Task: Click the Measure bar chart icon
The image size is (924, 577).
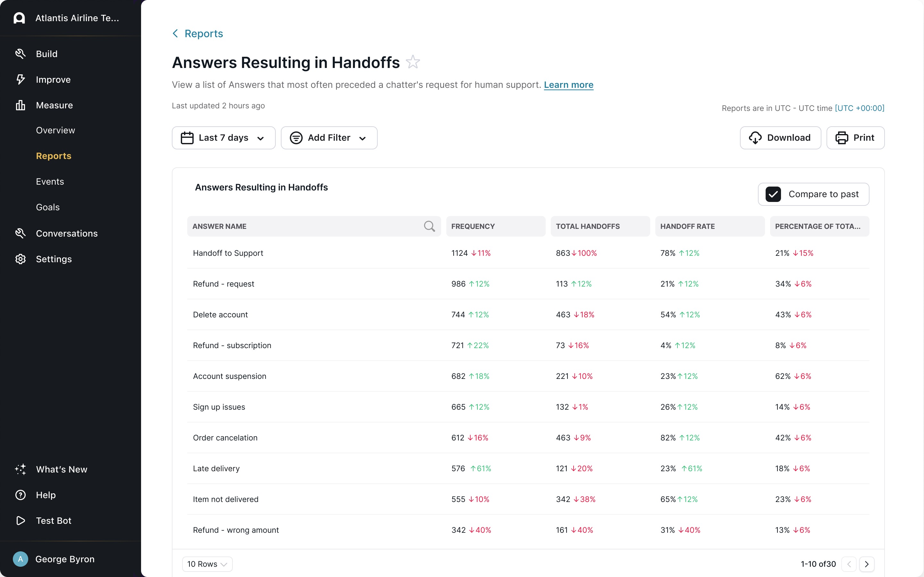Action: 20,105
